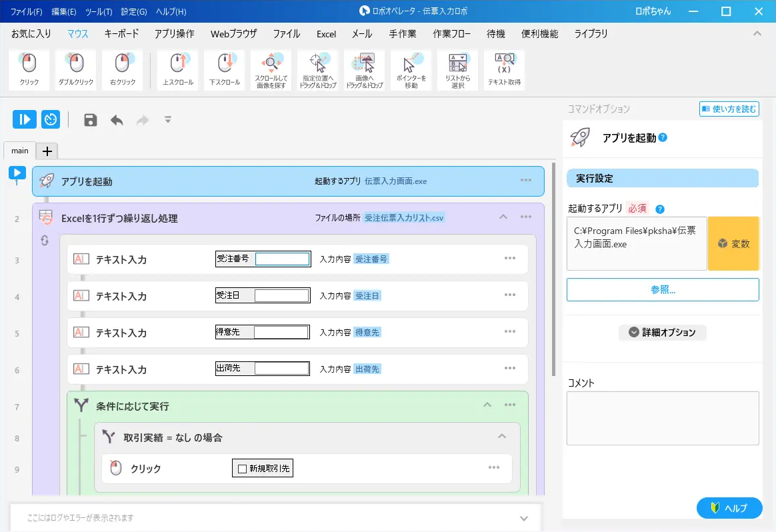Pick 指定位置へドラッグ&ドロップ command
Screen dimensions: 776x532
318,70
